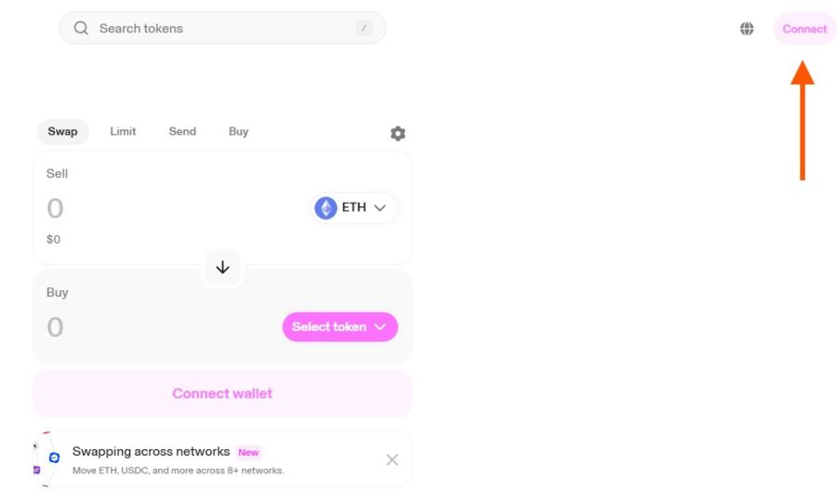Screen dimensions: 837x504
Task: Click the magnifier icon in the search bar
Action: [81, 28]
